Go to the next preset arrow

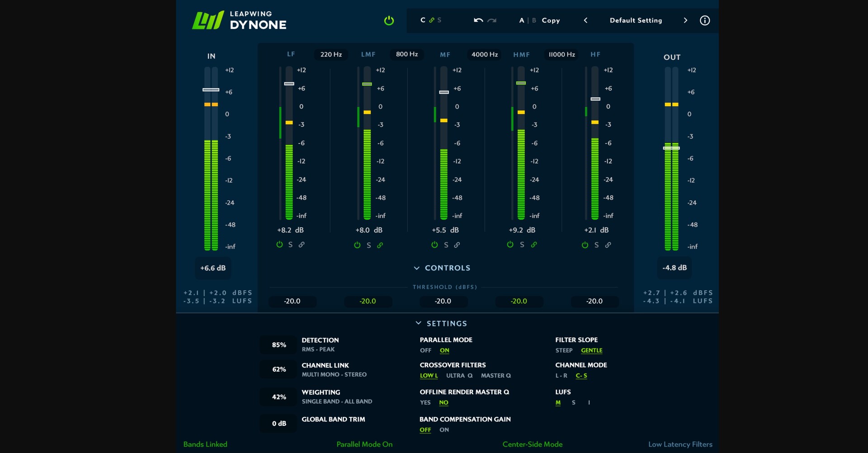coord(685,20)
